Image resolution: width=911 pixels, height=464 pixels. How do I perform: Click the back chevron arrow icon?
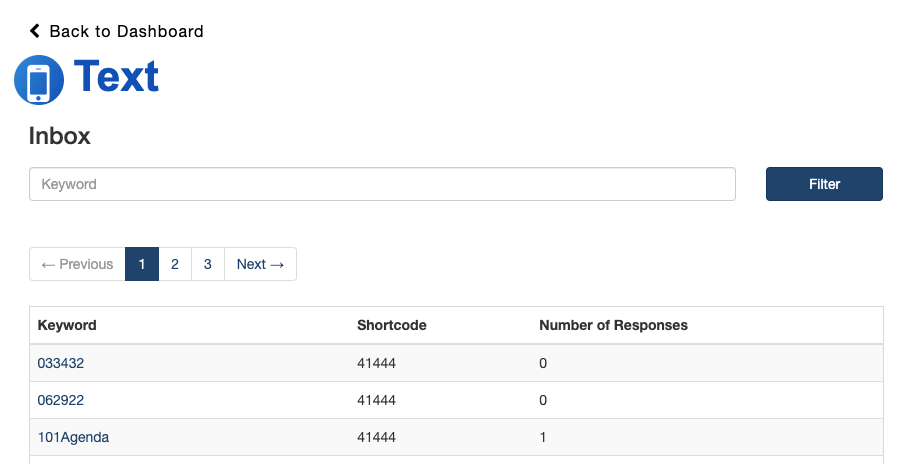tap(35, 31)
